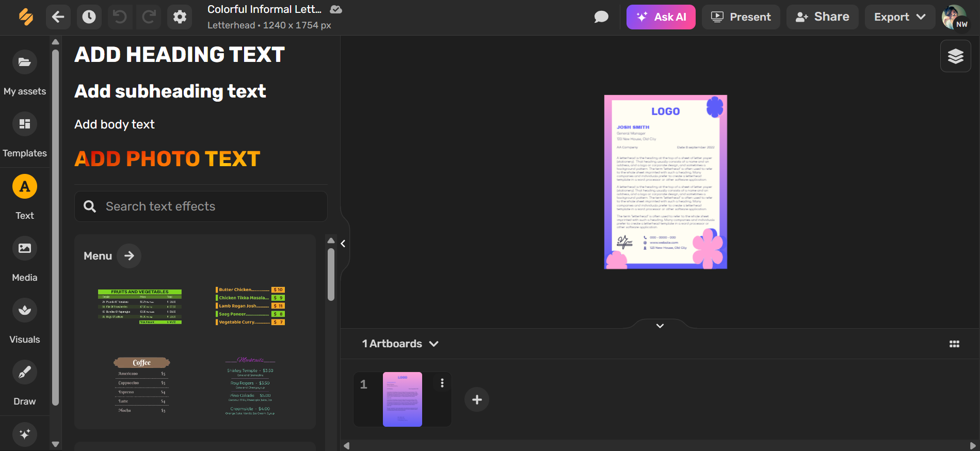980x451 pixels.
Task: Select Fruits and Vegetables menu template
Action: click(x=140, y=307)
